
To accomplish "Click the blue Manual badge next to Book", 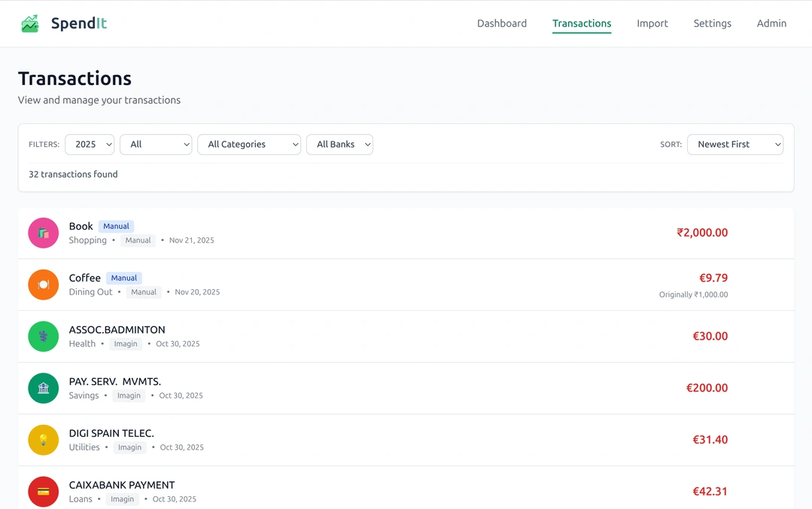I will 116,226.
